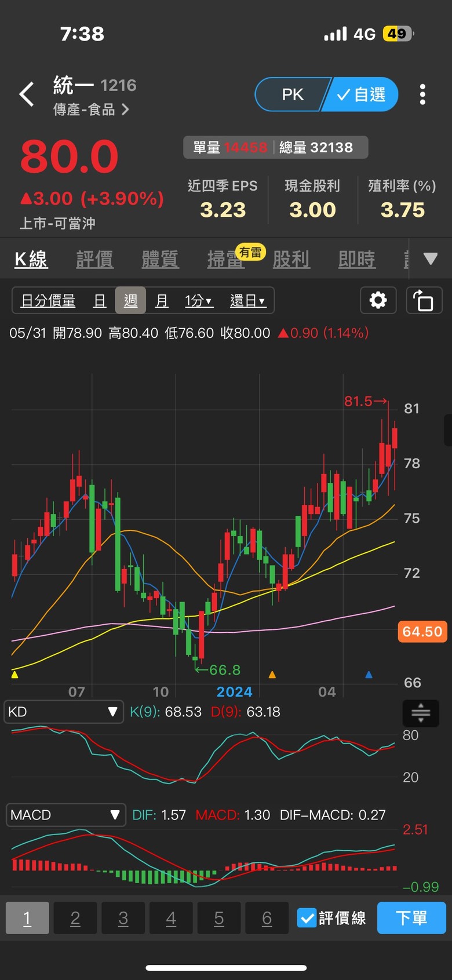The image size is (452, 980).
Task: Select chart preset 6
Action: point(267,918)
